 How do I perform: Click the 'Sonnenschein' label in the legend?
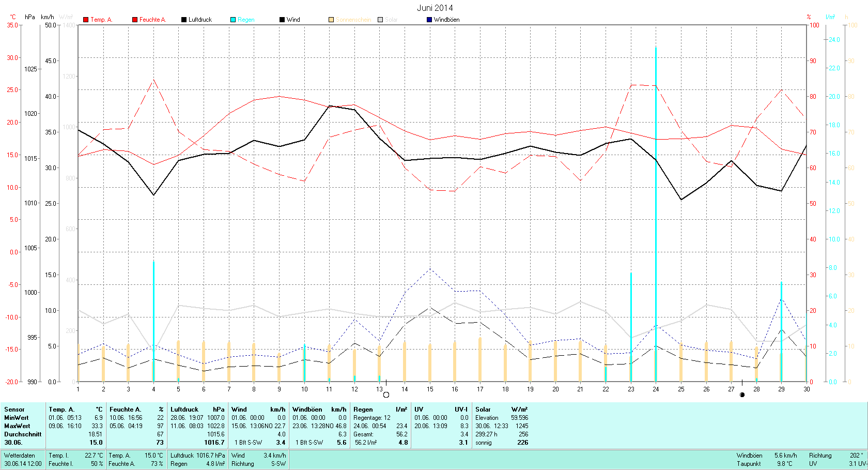pyautogui.click(x=353, y=20)
